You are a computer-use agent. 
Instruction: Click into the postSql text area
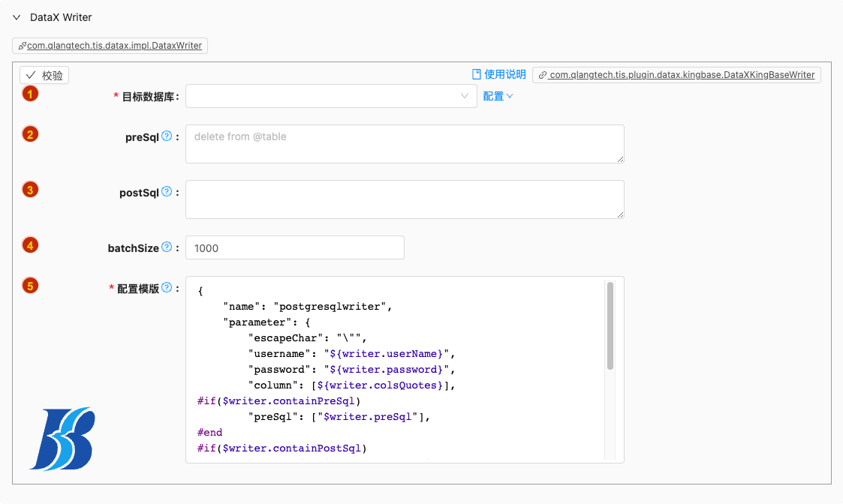click(405, 199)
